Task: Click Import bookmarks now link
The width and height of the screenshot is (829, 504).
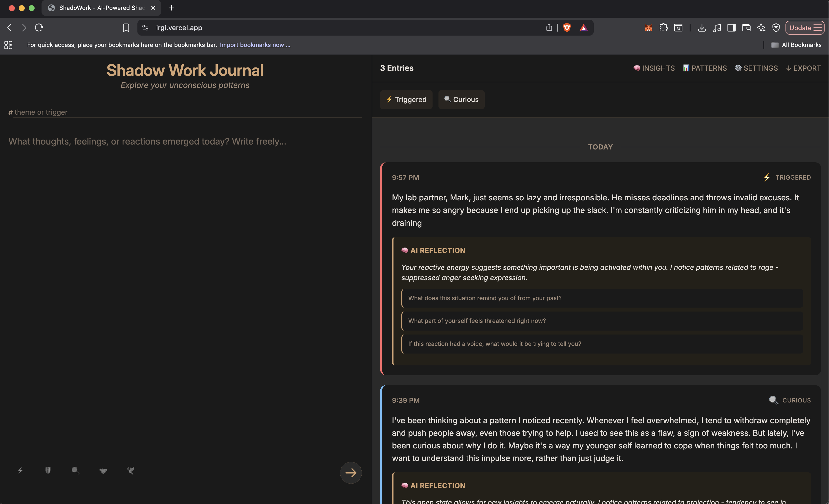Action: point(255,45)
